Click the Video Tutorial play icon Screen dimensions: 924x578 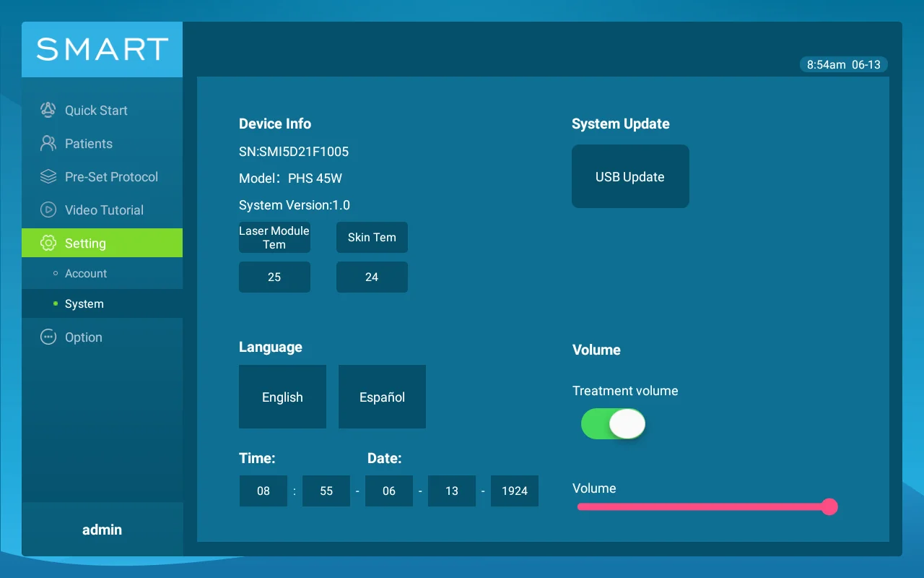click(x=48, y=210)
